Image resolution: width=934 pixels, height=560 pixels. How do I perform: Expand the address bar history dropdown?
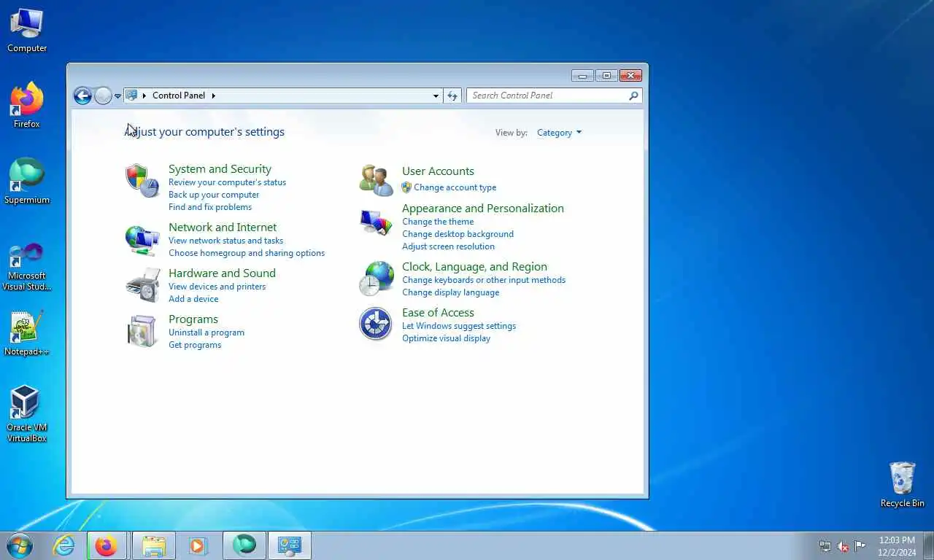pyautogui.click(x=436, y=96)
